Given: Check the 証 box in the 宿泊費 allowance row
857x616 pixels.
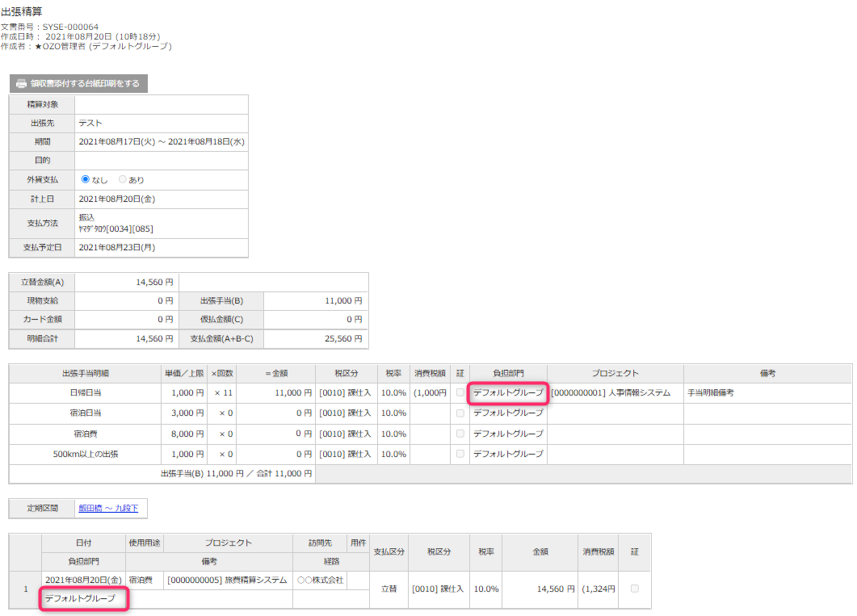Looking at the screenshot, I should 460,434.
